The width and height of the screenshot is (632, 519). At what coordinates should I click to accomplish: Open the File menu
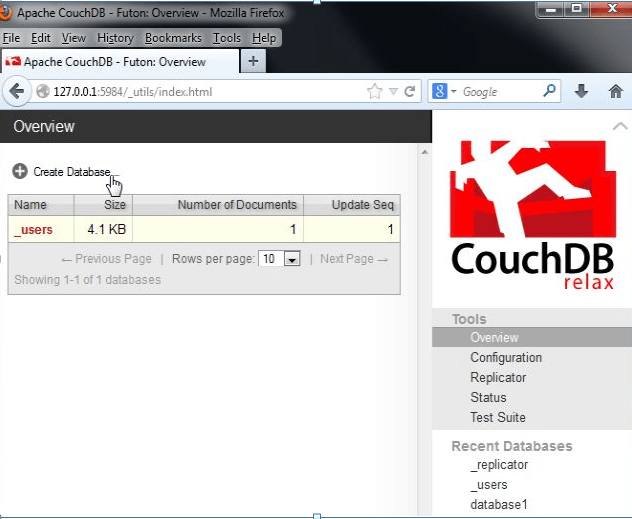point(11,38)
